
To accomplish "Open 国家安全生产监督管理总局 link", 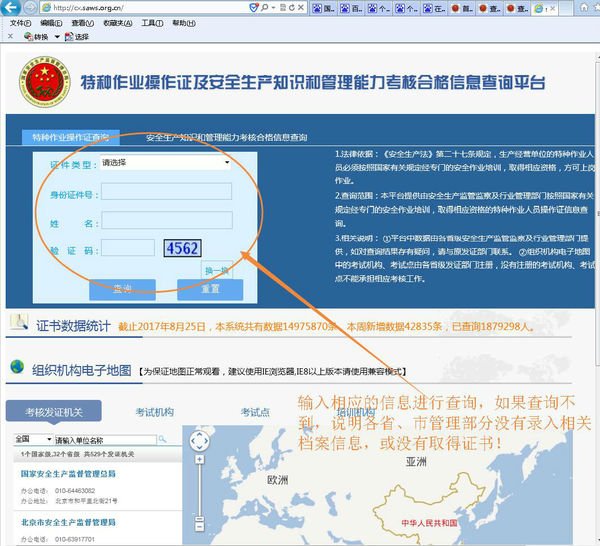I will point(68,474).
